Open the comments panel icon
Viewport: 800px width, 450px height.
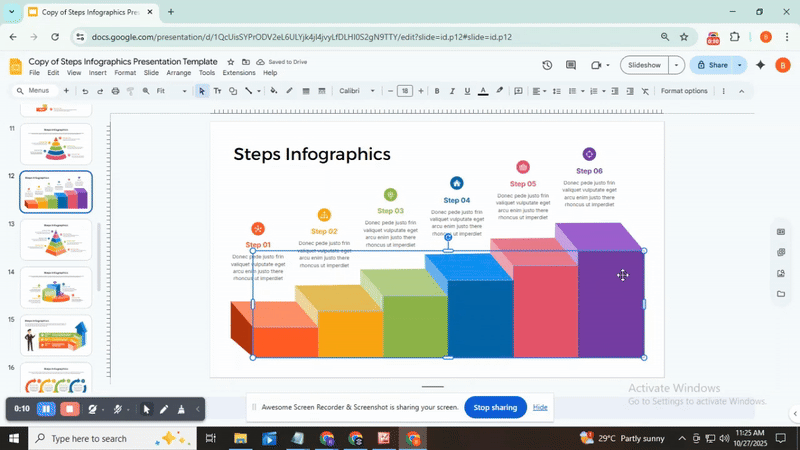573,65
